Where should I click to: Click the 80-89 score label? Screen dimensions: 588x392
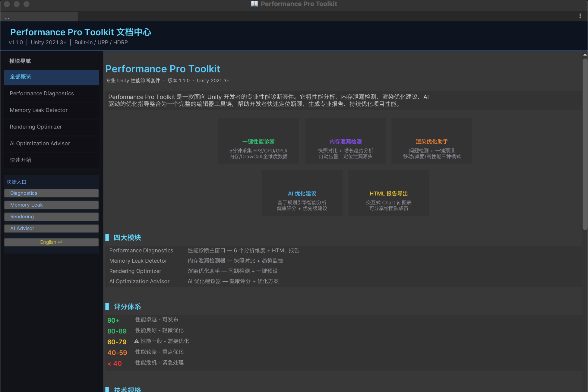pyautogui.click(x=117, y=331)
